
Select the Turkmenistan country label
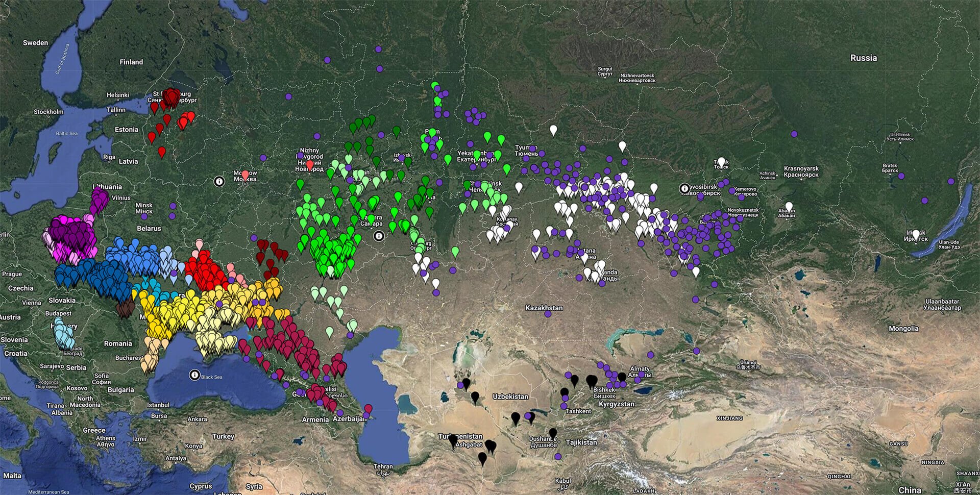pos(460,436)
